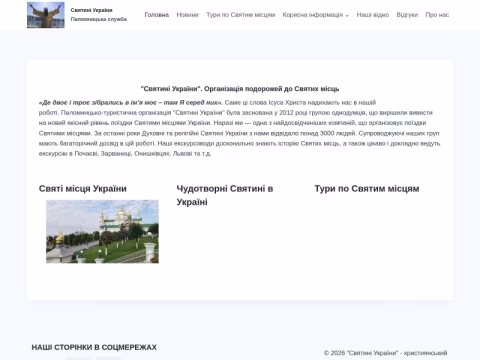Click the Чудотворні Святині в Україні heading
This screenshot has width=480, height=360.
point(225,195)
